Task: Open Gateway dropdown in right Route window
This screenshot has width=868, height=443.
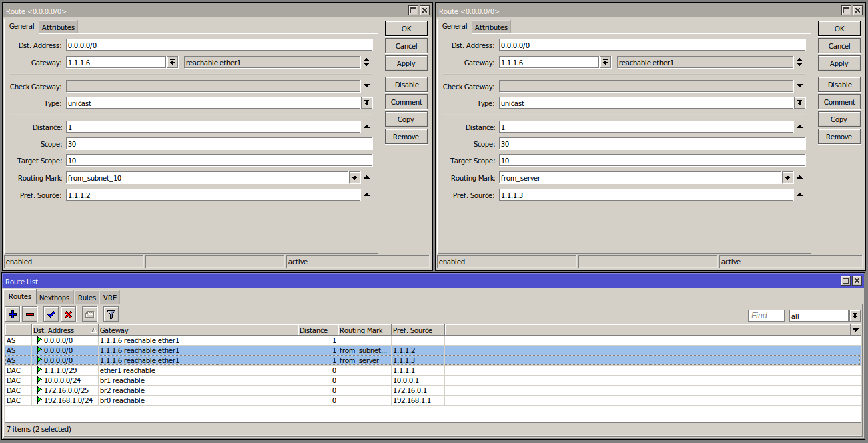Action: coord(605,62)
